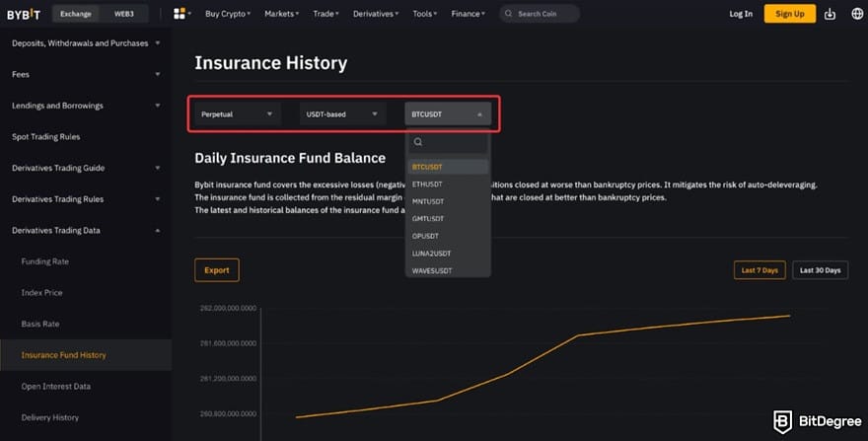The image size is (868, 441).
Task: Switch to the Exchange toggle
Action: pos(76,14)
